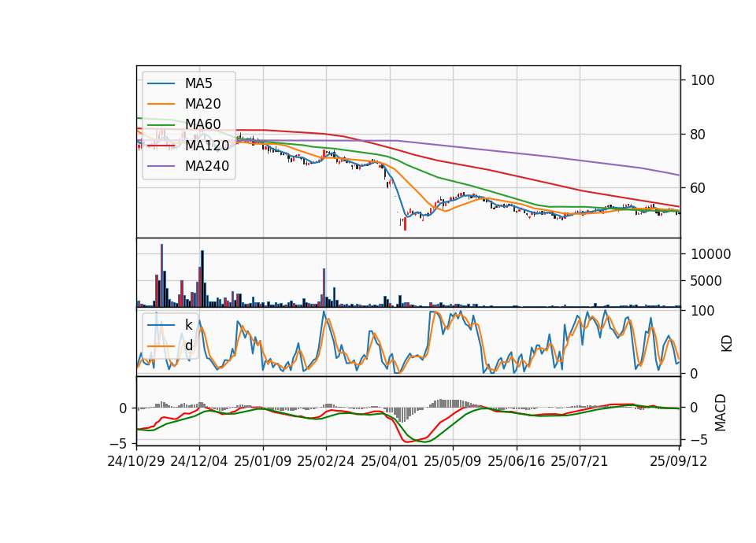The image size is (756, 543).
Task: Click the 5000 volume axis tick label
Action: pyautogui.click(x=706, y=281)
